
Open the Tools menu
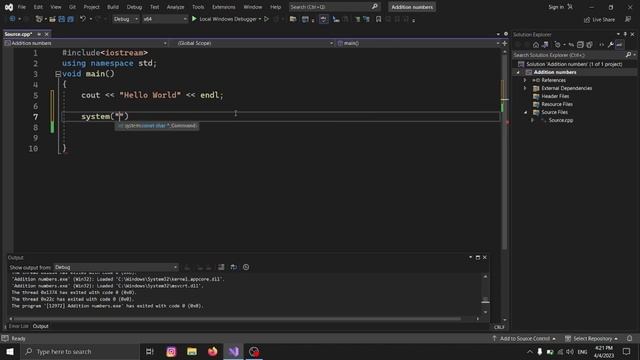[x=198, y=7]
